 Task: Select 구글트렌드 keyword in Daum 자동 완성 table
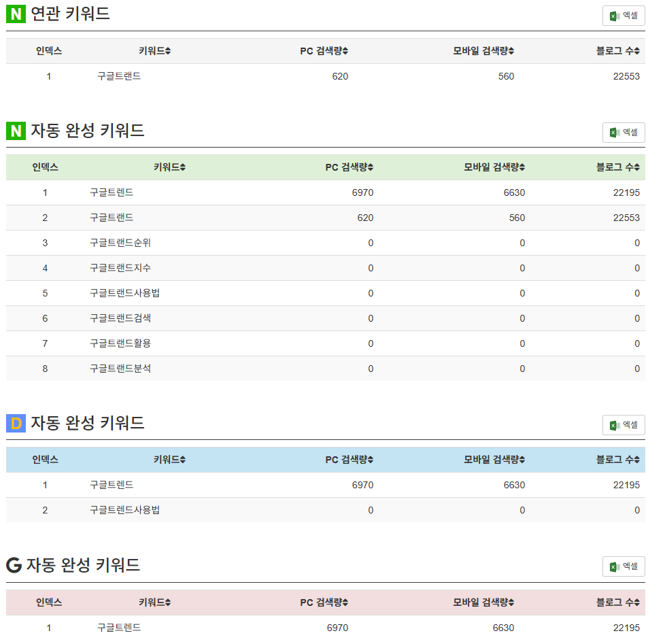(x=112, y=484)
